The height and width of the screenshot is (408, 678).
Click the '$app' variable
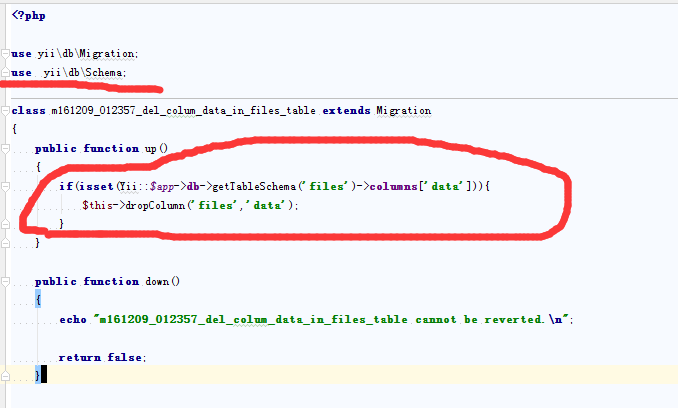(162, 187)
